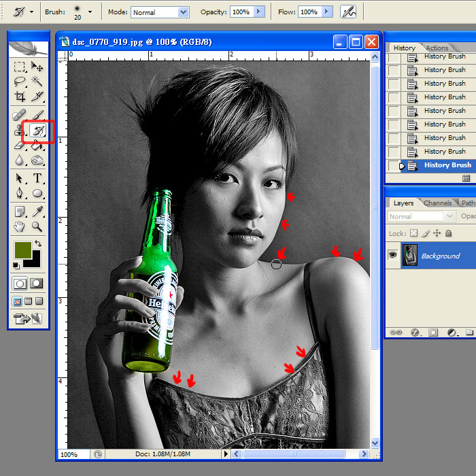Viewport: 476px width, 476px height.
Task: Click the last History Brush history state
Action: coord(447,165)
